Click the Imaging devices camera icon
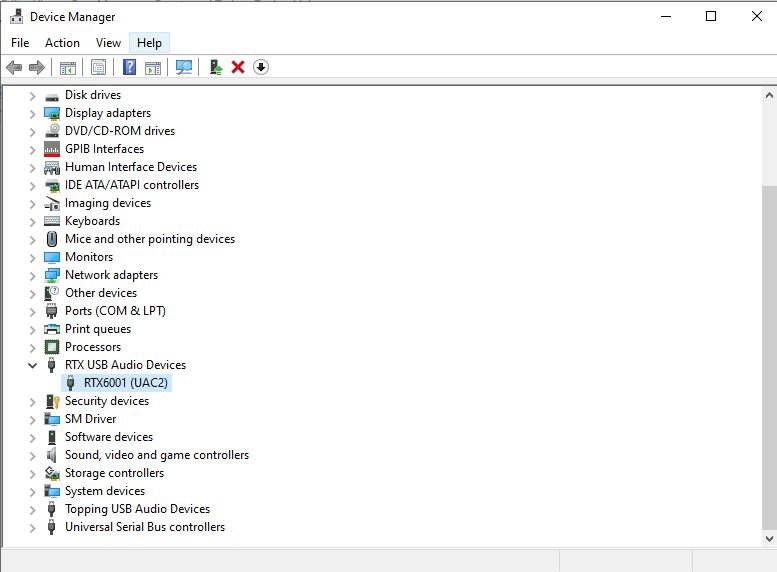 52,203
